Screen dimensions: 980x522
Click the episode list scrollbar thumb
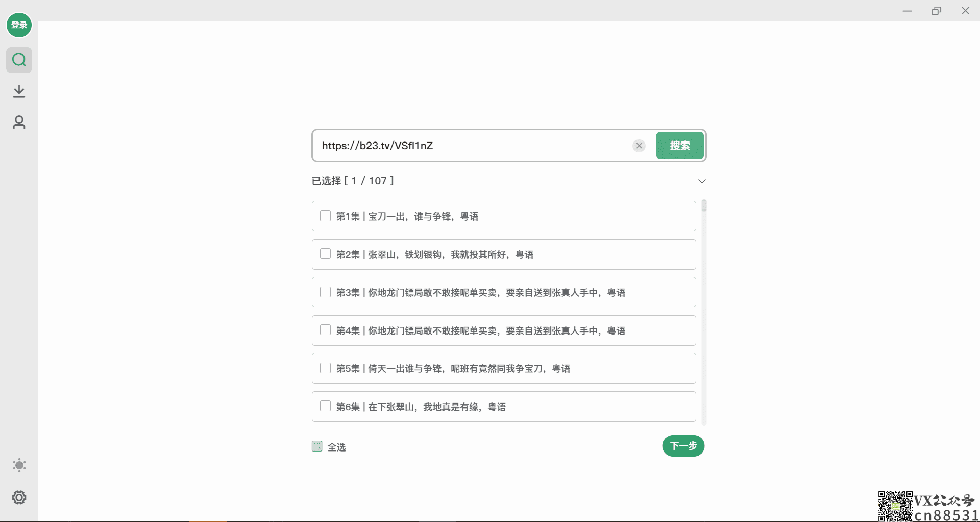click(704, 206)
